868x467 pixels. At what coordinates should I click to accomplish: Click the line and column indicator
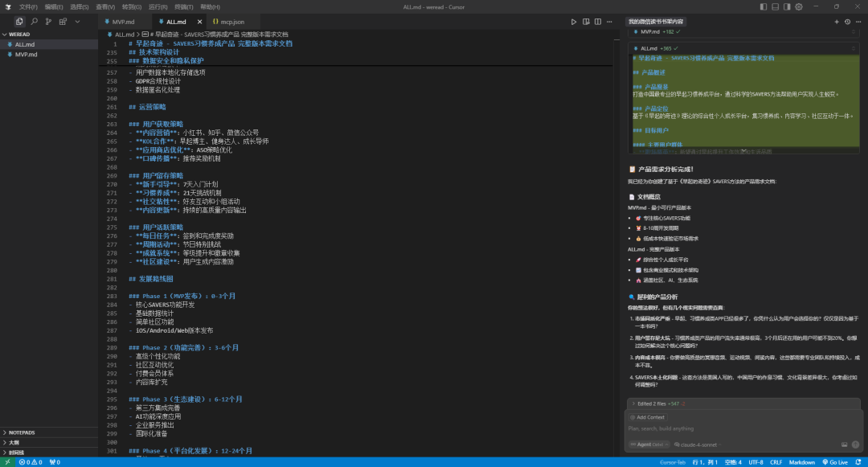click(705, 462)
